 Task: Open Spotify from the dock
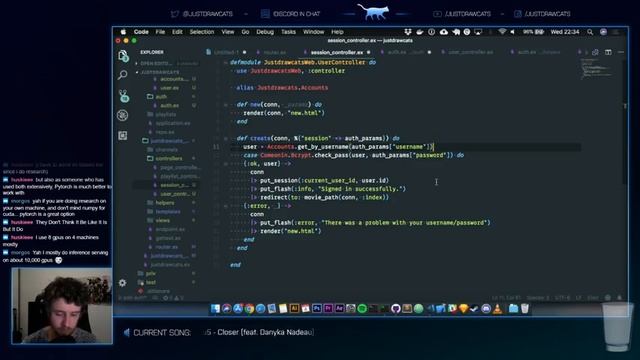(362, 309)
